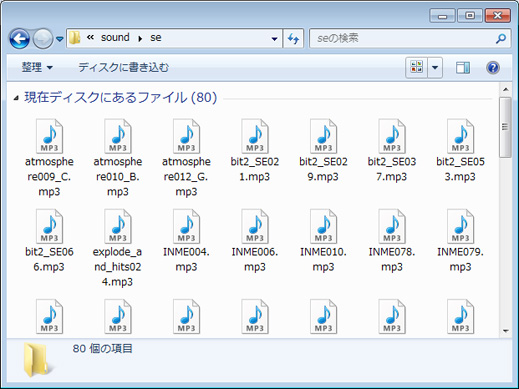Select group header 現在ディスクにあるファイル (80)
Screen dimensions: 519x389
(121, 98)
